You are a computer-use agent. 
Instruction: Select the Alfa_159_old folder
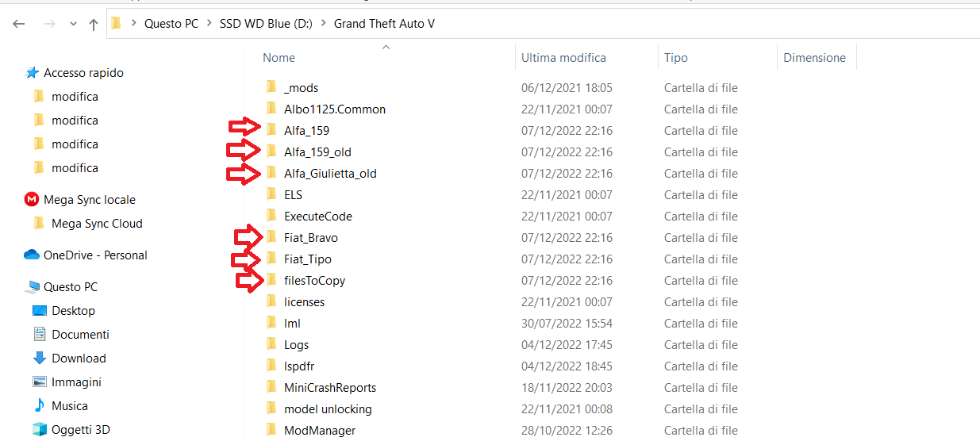(317, 152)
